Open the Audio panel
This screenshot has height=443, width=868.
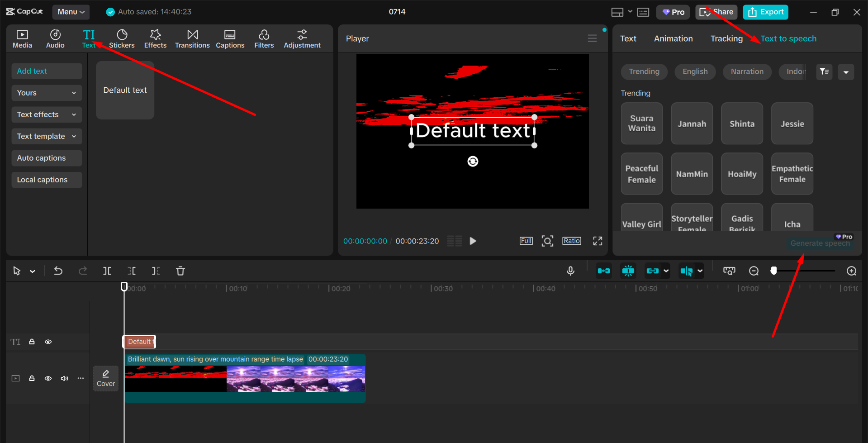[x=55, y=39]
